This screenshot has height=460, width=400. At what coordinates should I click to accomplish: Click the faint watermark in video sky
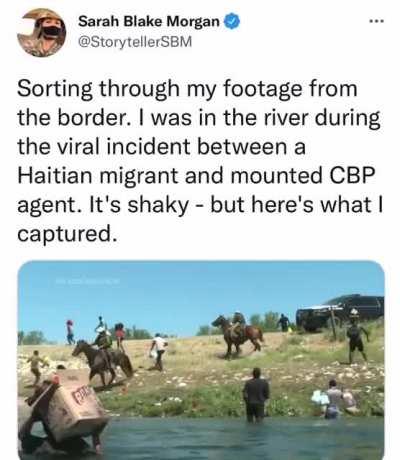click(88, 282)
